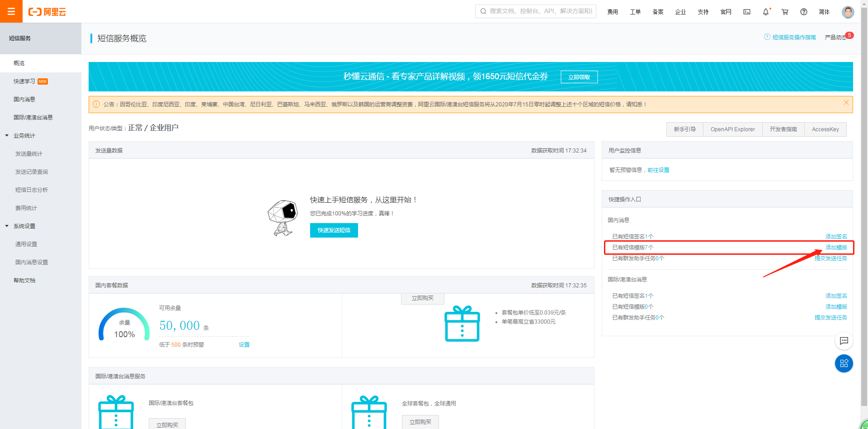Open the notification bell
Viewport: 868px width, 429px height.
click(x=766, y=12)
